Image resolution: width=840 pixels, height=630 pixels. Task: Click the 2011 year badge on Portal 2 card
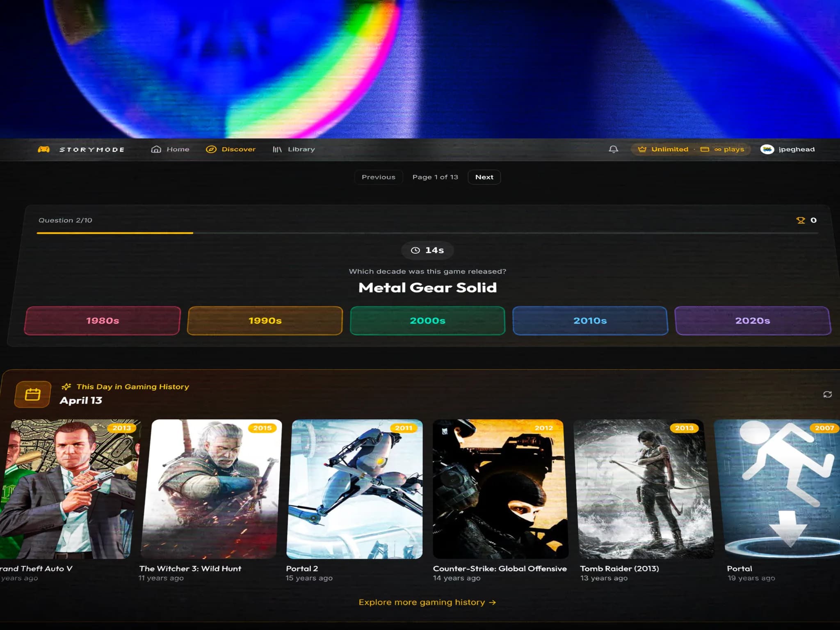[404, 428]
